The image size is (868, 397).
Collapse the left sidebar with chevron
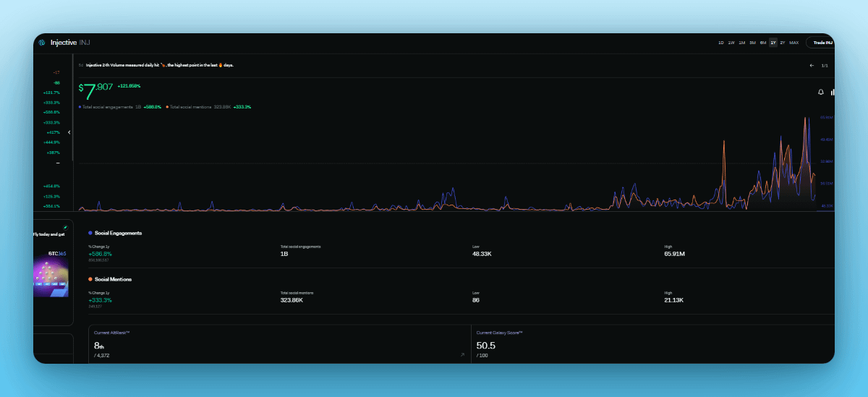pyautogui.click(x=69, y=132)
